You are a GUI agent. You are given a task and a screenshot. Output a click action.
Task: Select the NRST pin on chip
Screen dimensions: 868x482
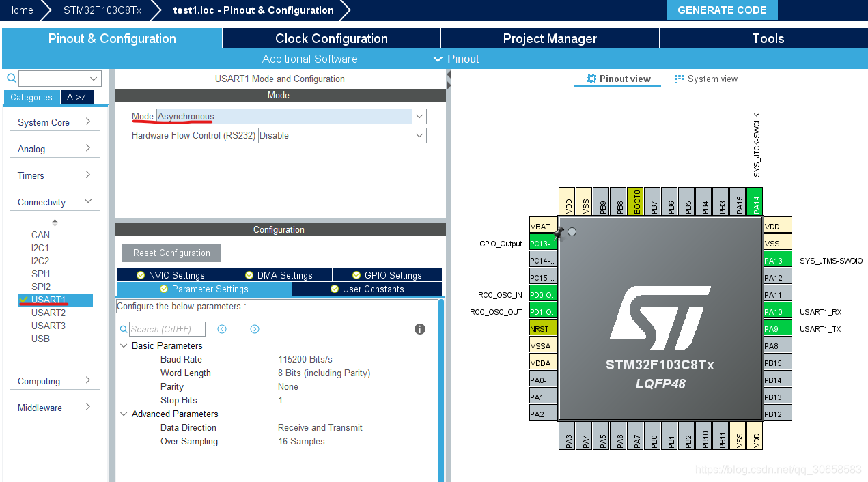pos(544,328)
